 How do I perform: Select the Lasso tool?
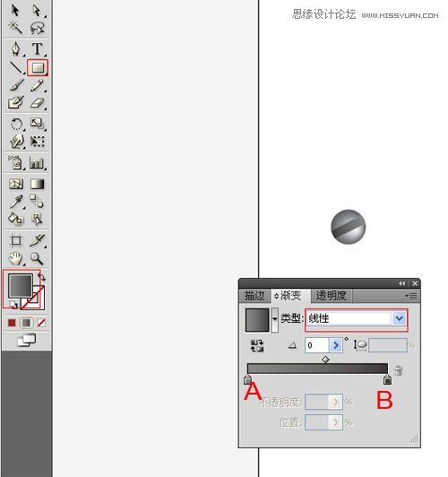point(37,28)
